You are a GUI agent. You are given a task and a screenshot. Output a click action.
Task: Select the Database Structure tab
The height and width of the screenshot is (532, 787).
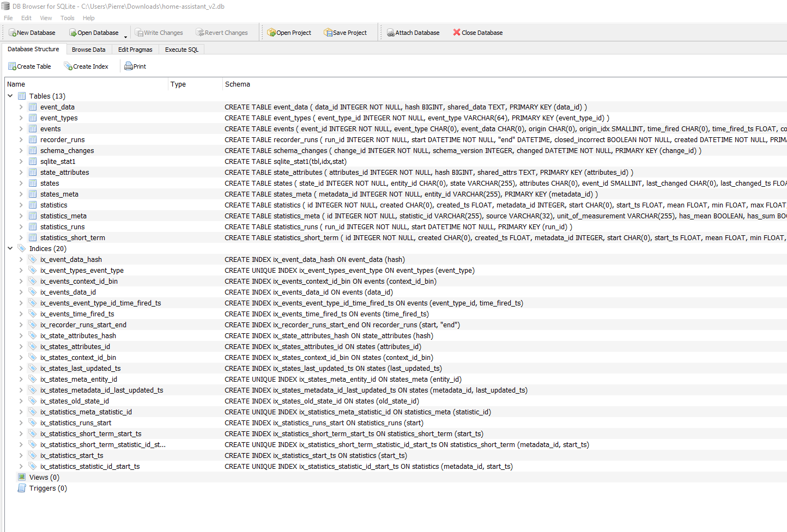coord(33,49)
